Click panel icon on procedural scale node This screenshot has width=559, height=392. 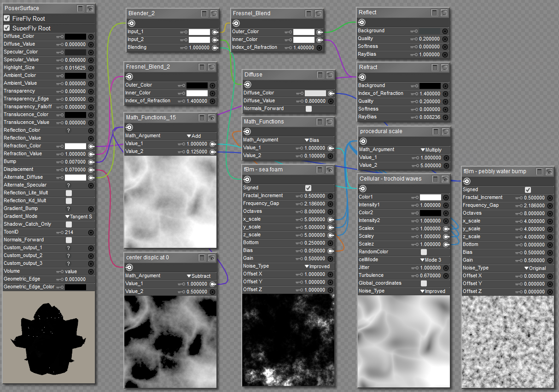coord(436,132)
